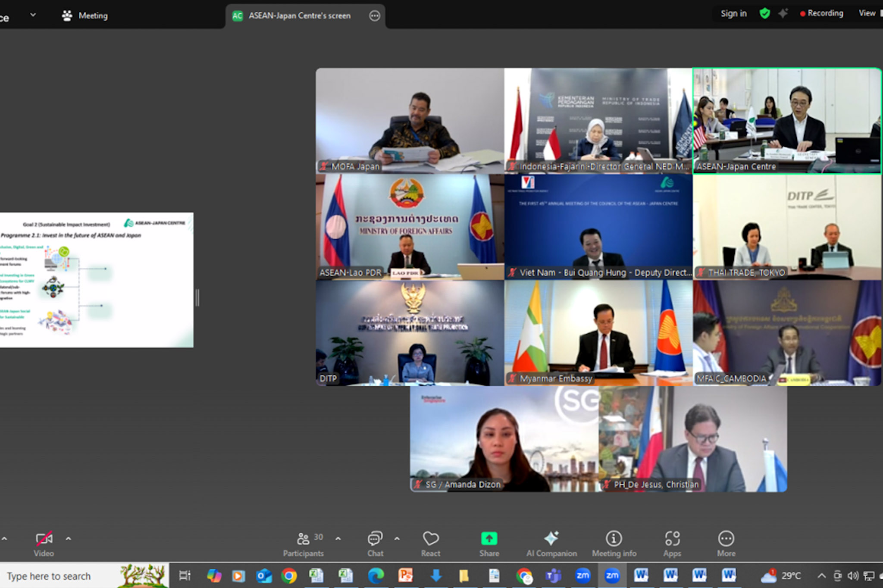Screen dimensions: 883x588
Task: Show hidden system tray icons
Action: coord(822,576)
